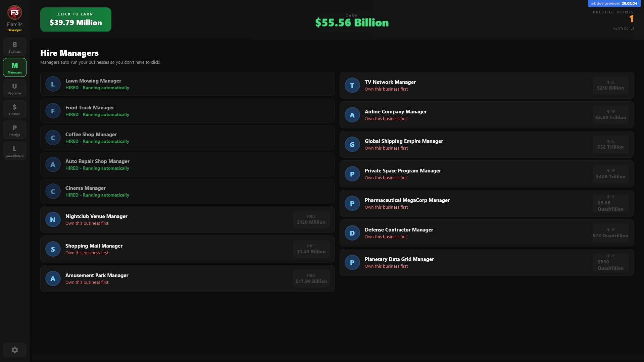The height and width of the screenshot is (362, 644).
Task: Hire Airline Company Manager for $2.50 Trillion
Action: click(x=610, y=115)
